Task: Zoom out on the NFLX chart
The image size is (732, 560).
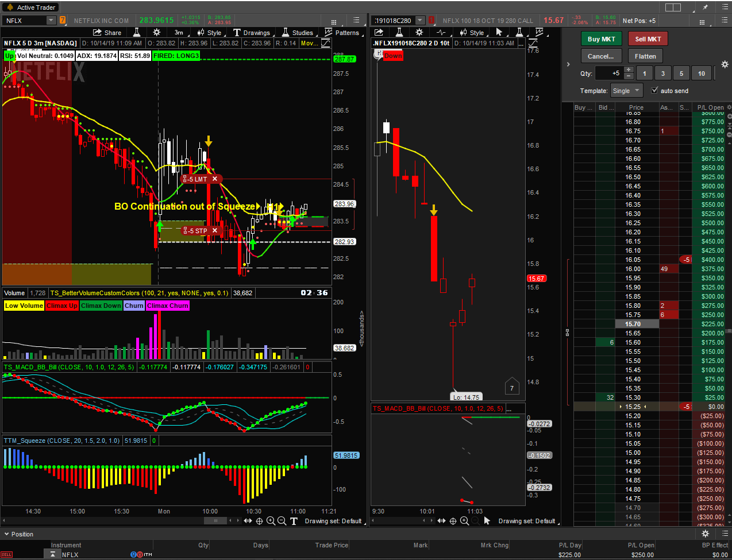Action: point(282,521)
